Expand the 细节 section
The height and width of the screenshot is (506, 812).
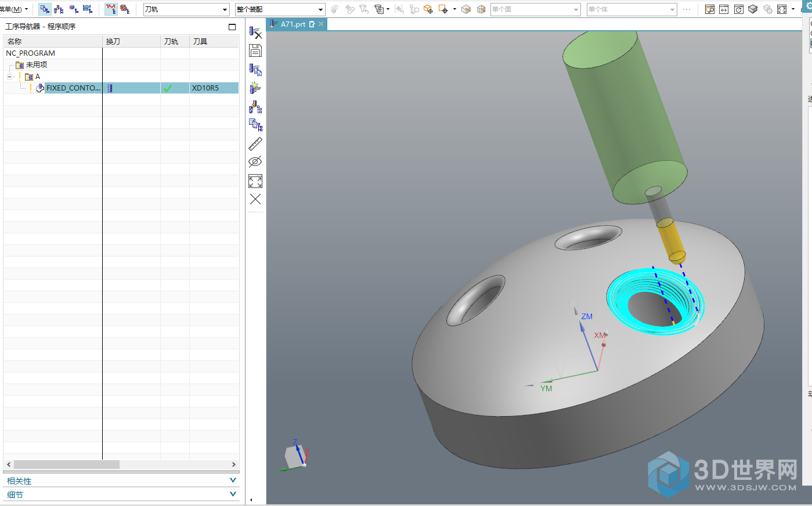(x=122, y=495)
